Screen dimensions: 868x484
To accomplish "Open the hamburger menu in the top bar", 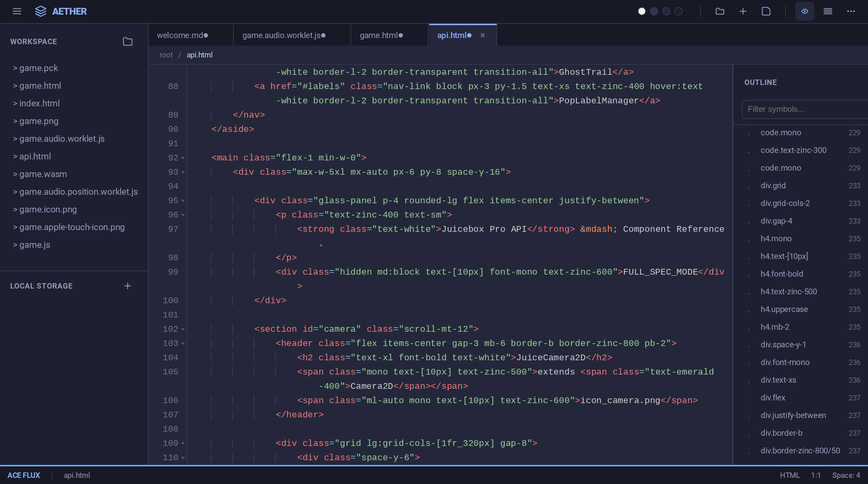I will (17, 11).
